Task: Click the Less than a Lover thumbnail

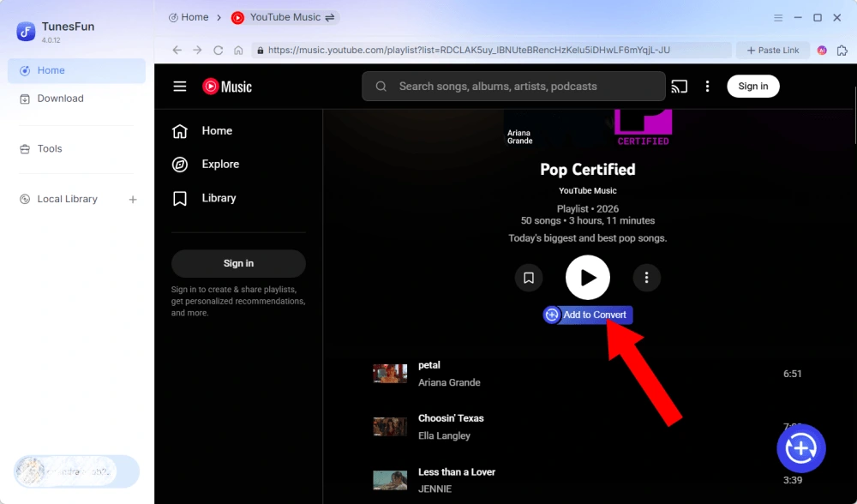Action: tap(390, 481)
